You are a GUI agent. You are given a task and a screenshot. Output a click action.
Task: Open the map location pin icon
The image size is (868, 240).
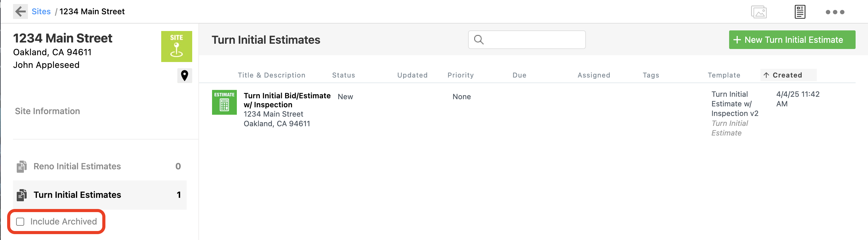coord(184,76)
